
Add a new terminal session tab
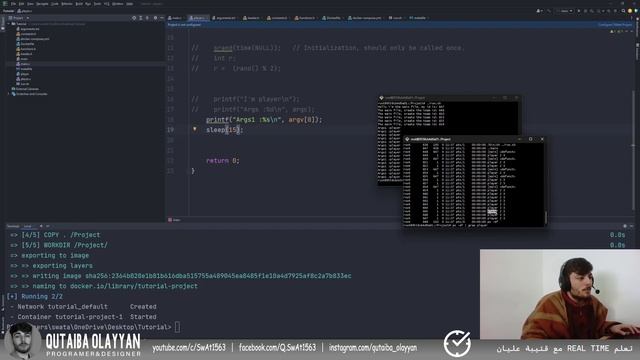[x=41, y=226]
